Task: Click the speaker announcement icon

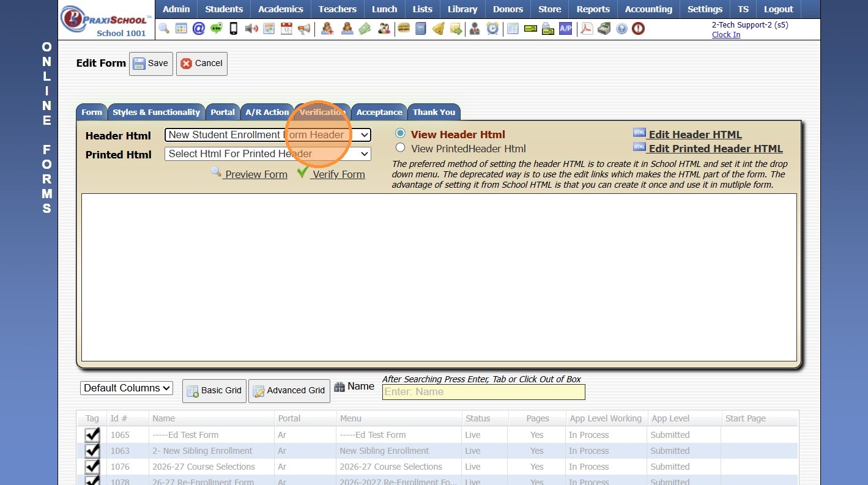Action: (x=251, y=28)
